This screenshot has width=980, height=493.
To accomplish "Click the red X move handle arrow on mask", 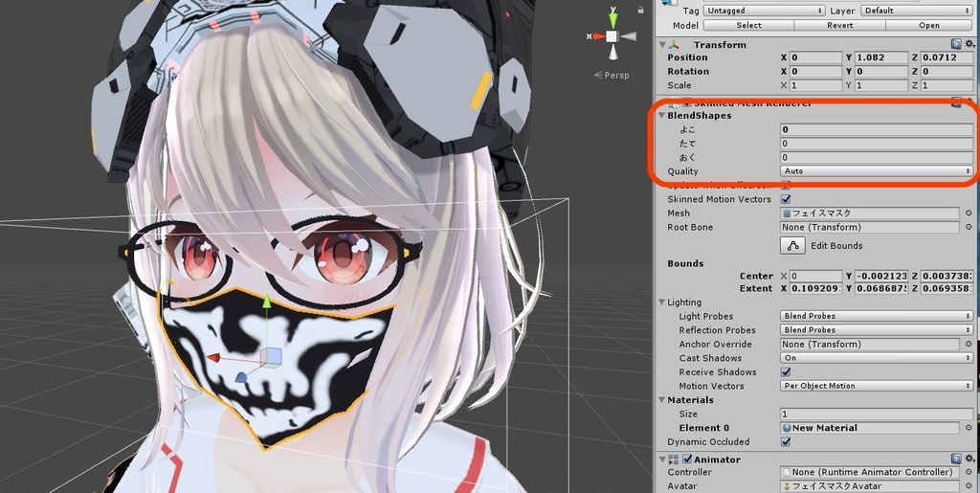I will pyautogui.click(x=213, y=357).
